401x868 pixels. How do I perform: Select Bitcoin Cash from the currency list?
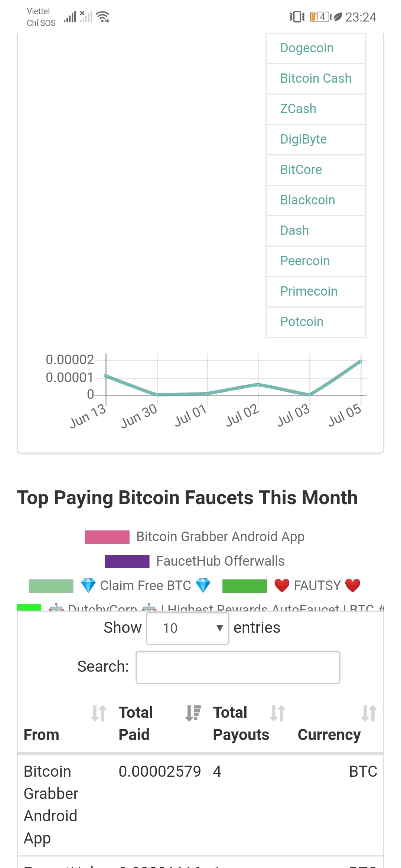(x=316, y=79)
